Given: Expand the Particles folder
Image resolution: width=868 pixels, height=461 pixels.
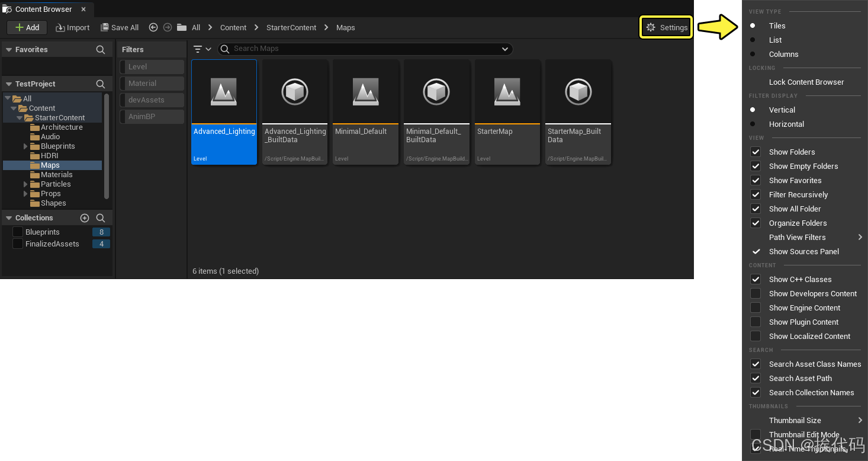Looking at the screenshot, I should 25,184.
